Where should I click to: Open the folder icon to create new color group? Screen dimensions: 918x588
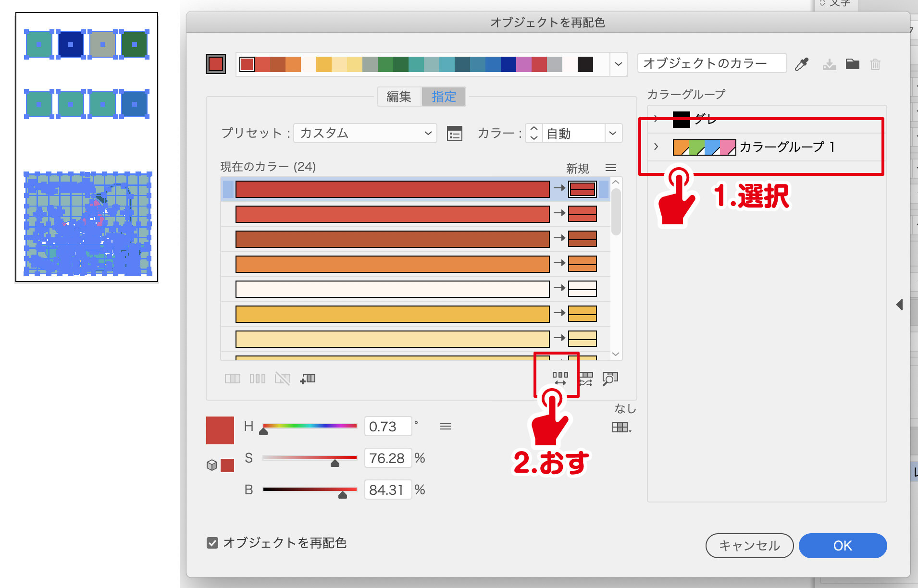[x=852, y=63]
